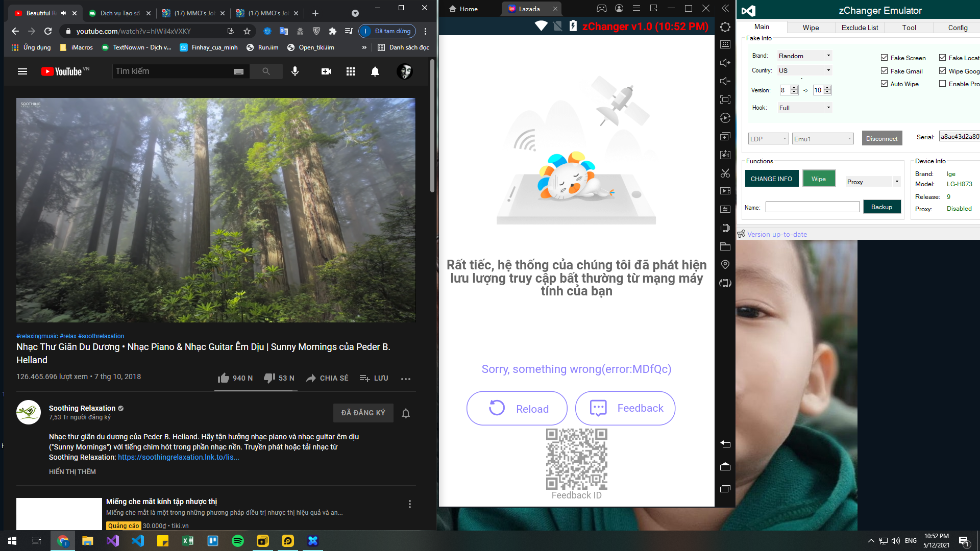Open YouTube apps grid icon
Screen dimensions: 980x551
coord(351,71)
